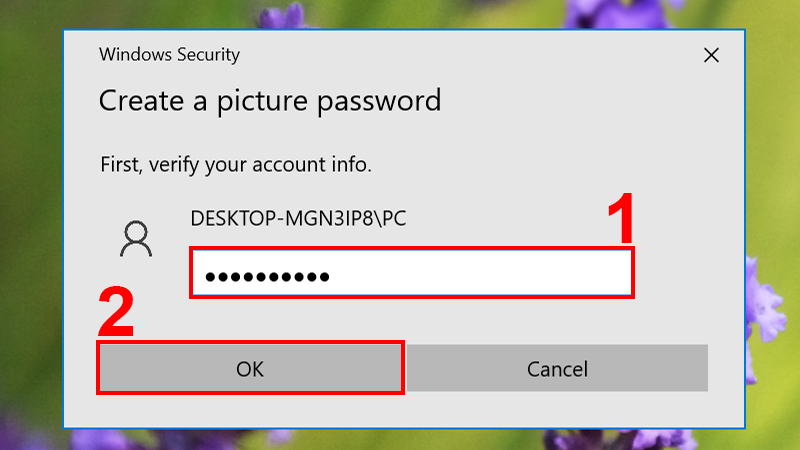The height and width of the screenshot is (450, 800).
Task: Click the red number 2 annotation
Action: pos(116,312)
